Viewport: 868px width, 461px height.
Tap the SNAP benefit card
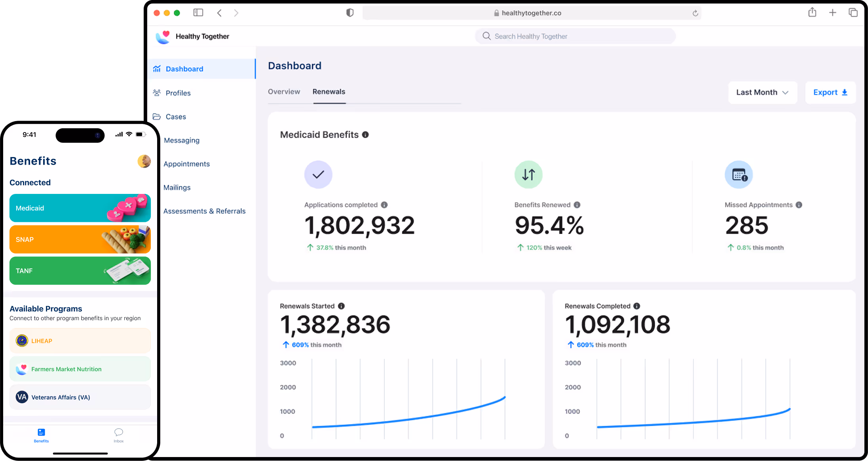click(80, 239)
